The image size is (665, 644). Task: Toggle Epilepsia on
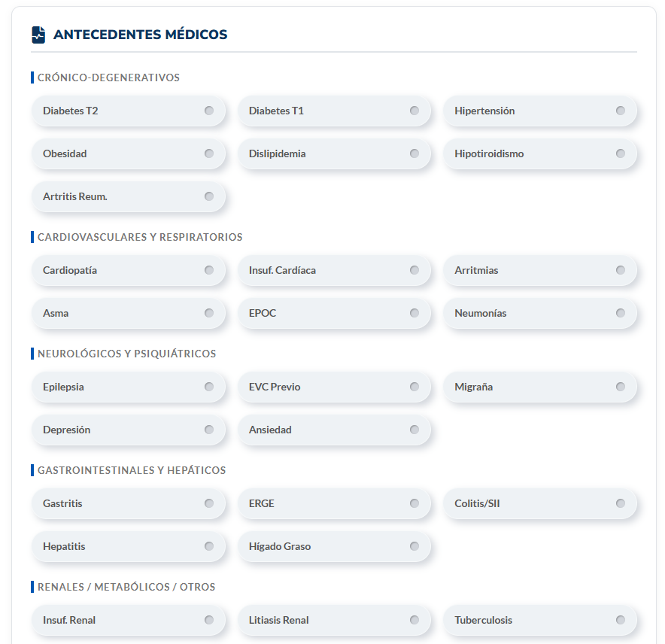(208, 387)
